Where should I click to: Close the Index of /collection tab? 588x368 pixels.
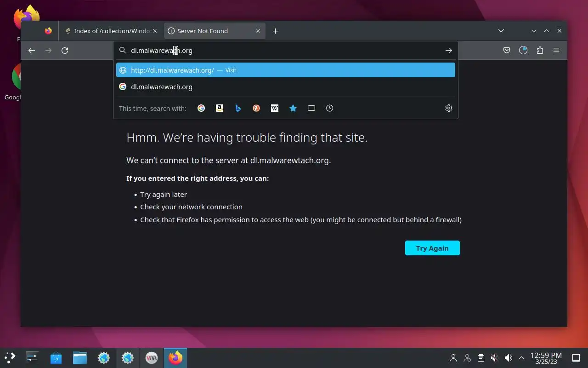pos(155,31)
